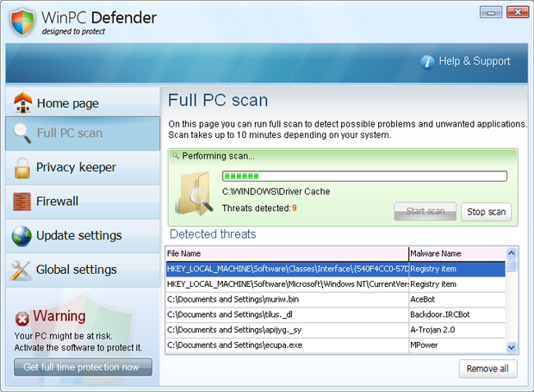Screen dimensions: 534x392
Task: Click the Update settings globe icon
Action: [x=22, y=236]
